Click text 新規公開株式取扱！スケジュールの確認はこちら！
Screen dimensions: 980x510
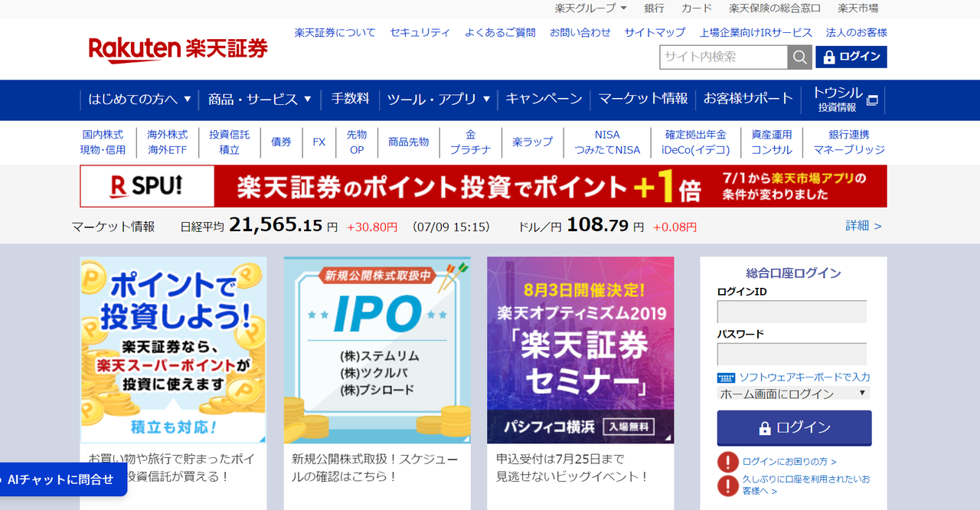(x=375, y=467)
